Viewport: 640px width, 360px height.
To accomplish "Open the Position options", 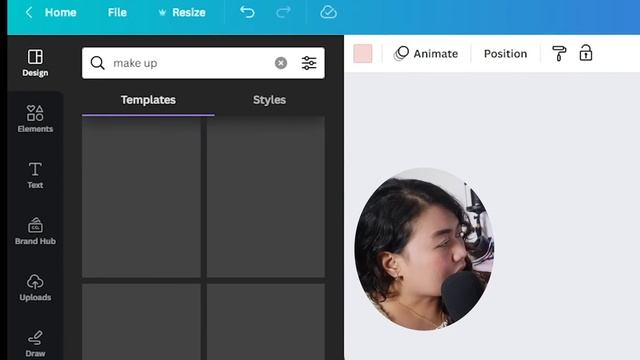I will [x=505, y=53].
